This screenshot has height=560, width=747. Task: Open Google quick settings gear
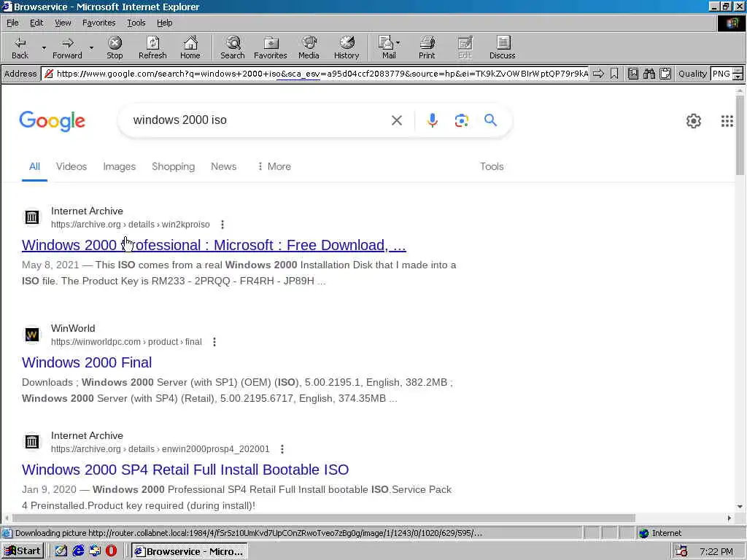694,121
